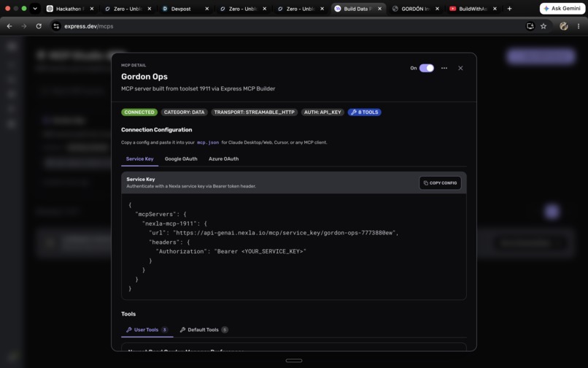The height and width of the screenshot is (368, 588).
Task: Close the MCP detail dialog
Action: (x=460, y=68)
